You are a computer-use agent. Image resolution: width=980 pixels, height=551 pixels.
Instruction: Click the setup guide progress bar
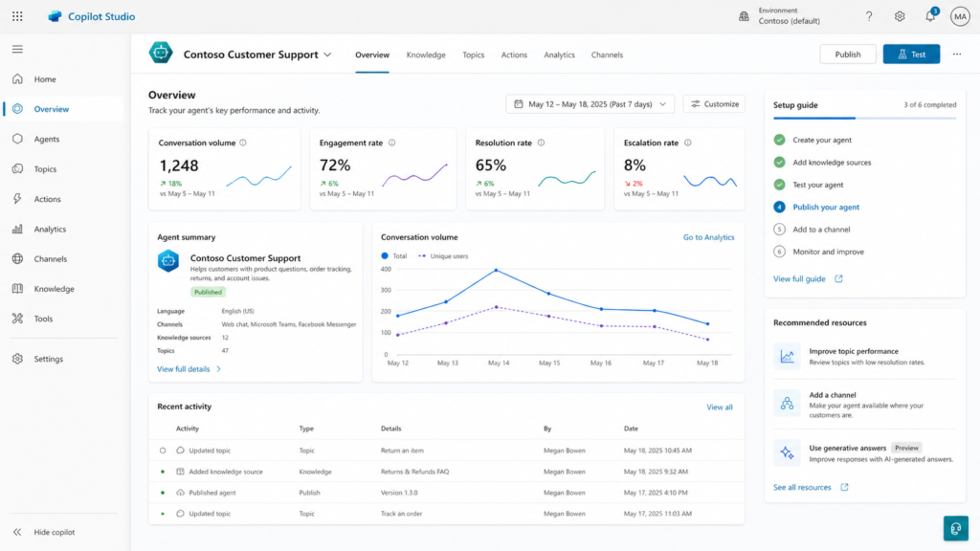[864, 118]
